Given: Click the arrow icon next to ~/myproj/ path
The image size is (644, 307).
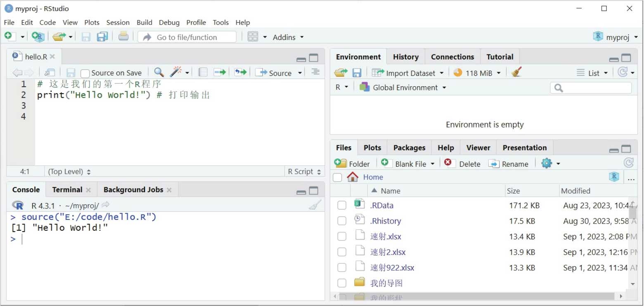Looking at the screenshot, I should coord(105,205).
